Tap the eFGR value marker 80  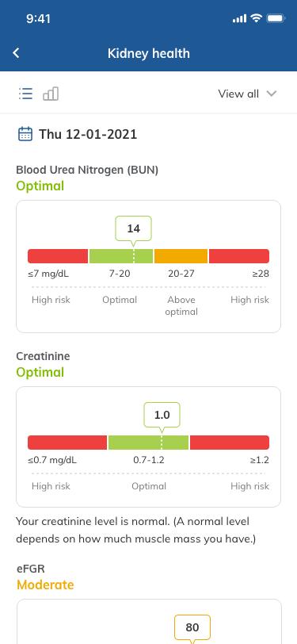click(x=192, y=627)
